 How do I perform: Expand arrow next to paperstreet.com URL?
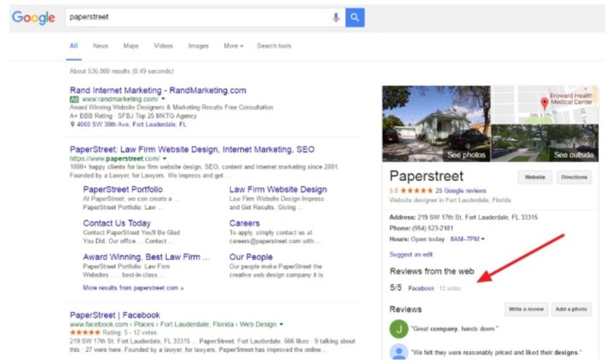(x=164, y=159)
